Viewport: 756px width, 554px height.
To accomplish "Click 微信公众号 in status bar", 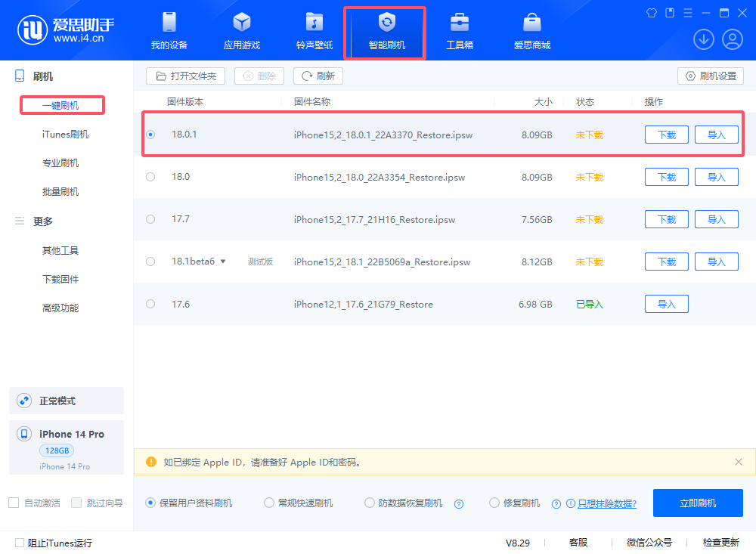I will tap(649, 543).
